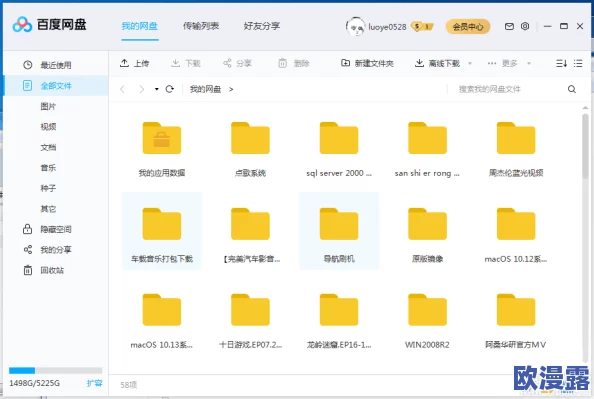The width and height of the screenshot is (594, 399).
Task: Click the 删除 delete button
Action: [x=294, y=63]
